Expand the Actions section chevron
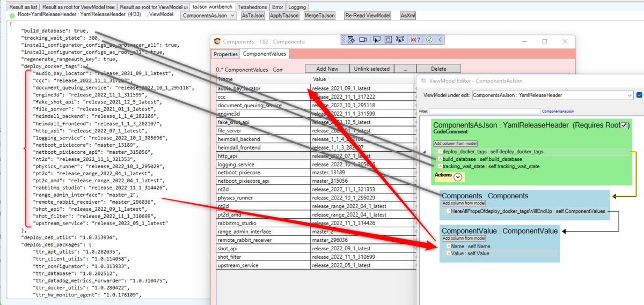 point(458,176)
